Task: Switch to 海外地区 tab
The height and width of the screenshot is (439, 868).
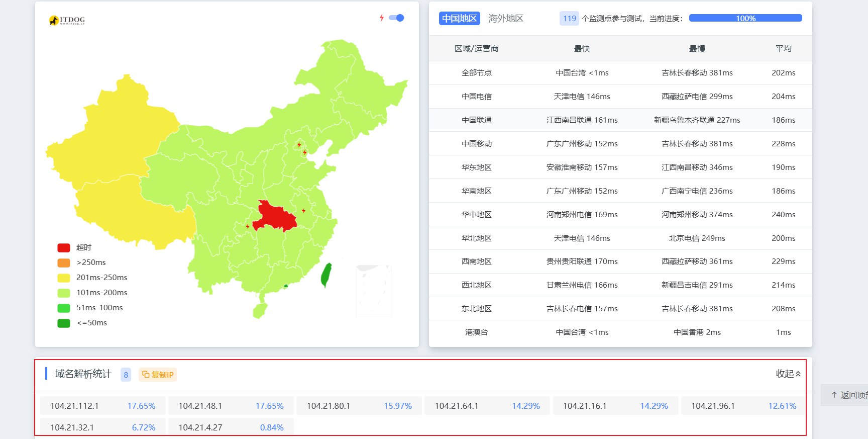Action: (x=505, y=19)
